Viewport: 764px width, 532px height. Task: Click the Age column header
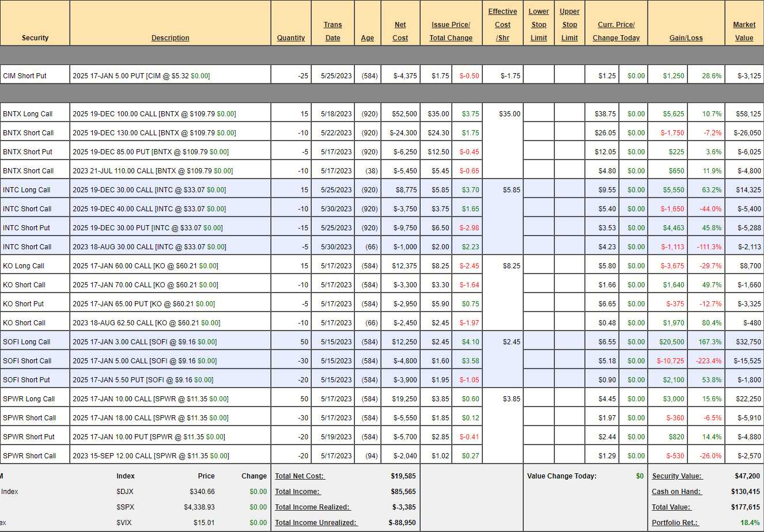point(367,38)
